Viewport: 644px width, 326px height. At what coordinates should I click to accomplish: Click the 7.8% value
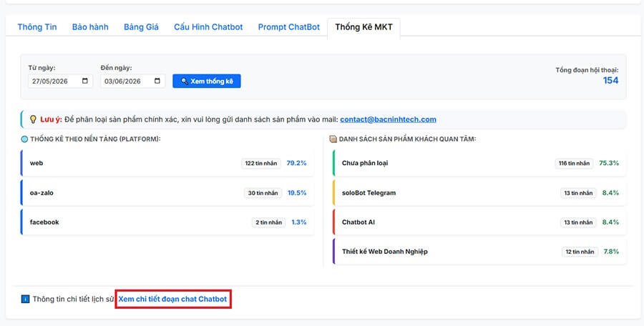point(611,251)
